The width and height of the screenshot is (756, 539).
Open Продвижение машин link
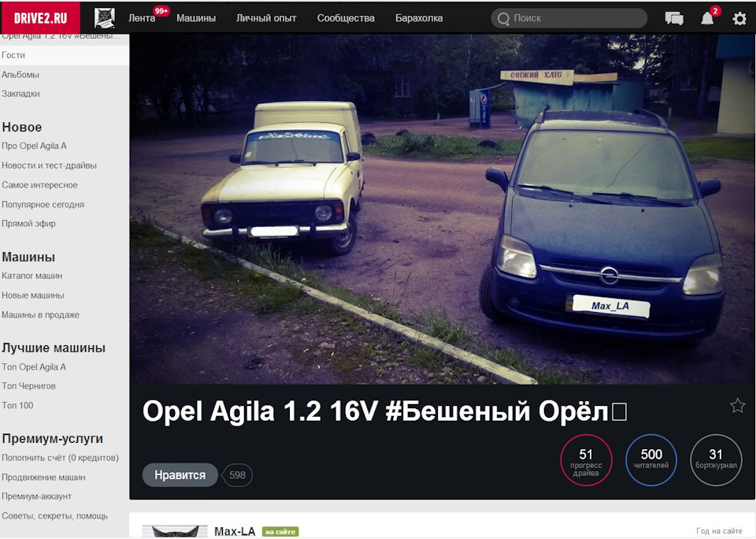coord(43,478)
